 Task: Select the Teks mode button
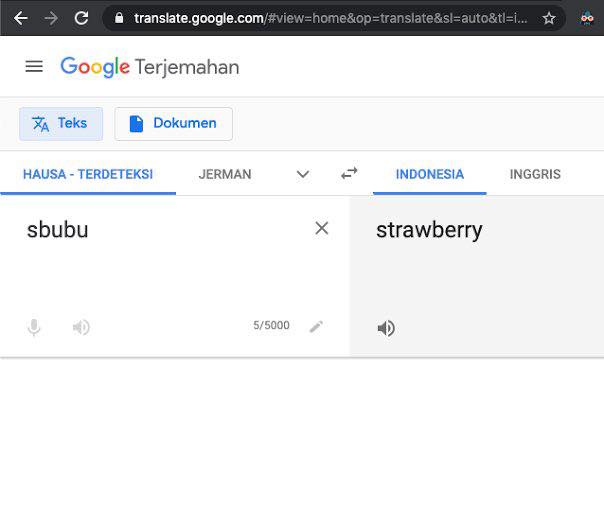[61, 124]
